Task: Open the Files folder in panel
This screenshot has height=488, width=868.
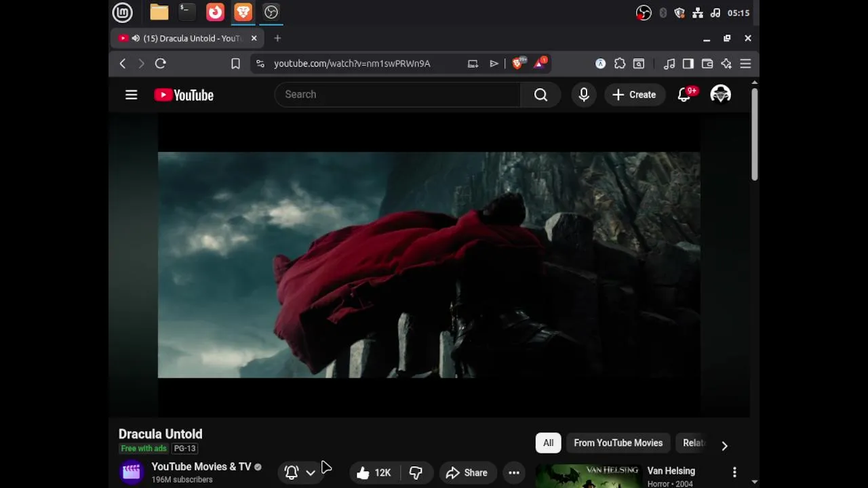Action: (x=159, y=12)
